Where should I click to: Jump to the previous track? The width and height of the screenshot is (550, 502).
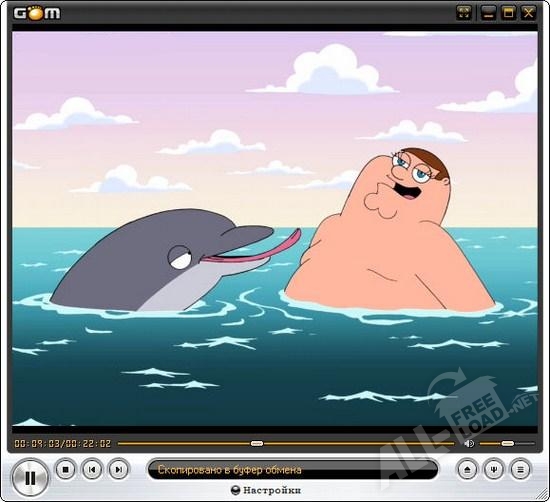[x=92, y=469]
